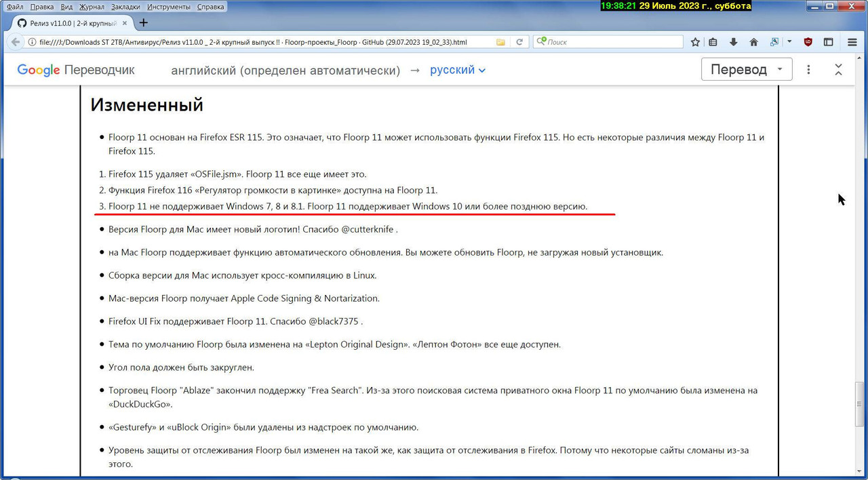Open the Вид menu
This screenshot has width=868, height=480.
pyautogui.click(x=66, y=7)
